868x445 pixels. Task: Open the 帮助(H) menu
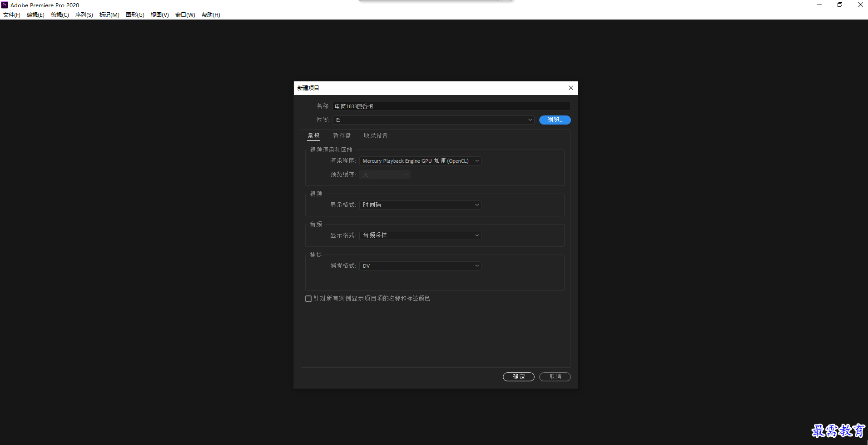coord(211,15)
